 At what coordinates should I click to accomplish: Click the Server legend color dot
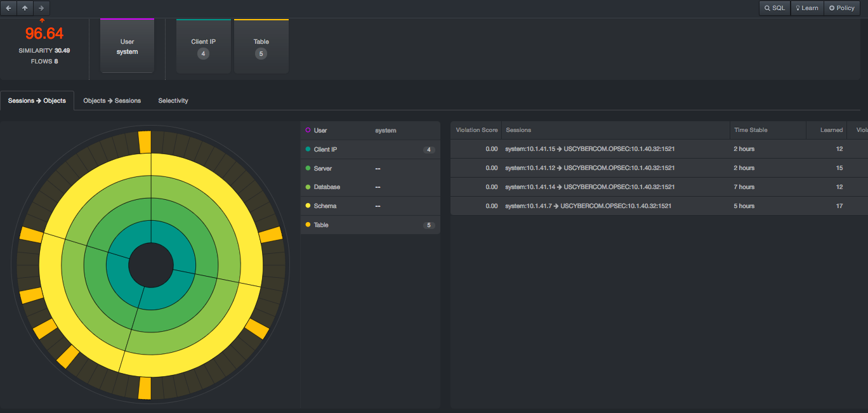[x=308, y=169]
